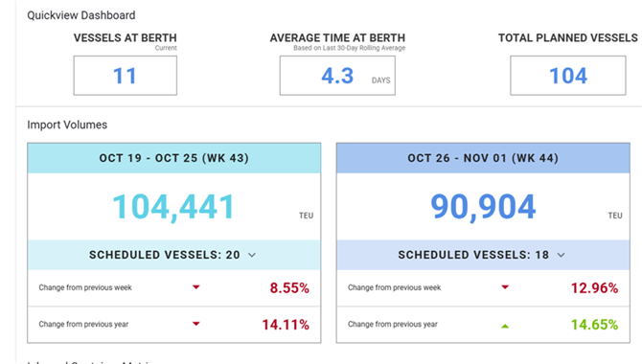The width and height of the screenshot is (642, 364).
Task: Click the Total Planned Vessels value 104
Action: pos(568,76)
